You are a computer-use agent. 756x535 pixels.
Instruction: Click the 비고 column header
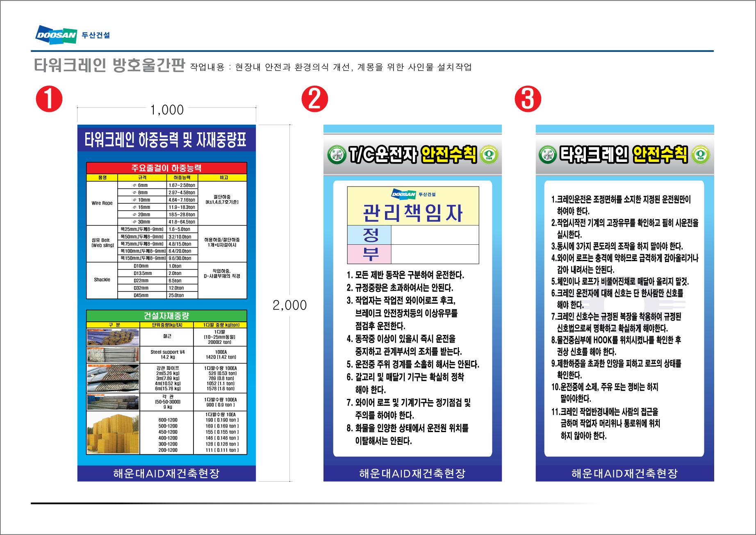click(223, 178)
